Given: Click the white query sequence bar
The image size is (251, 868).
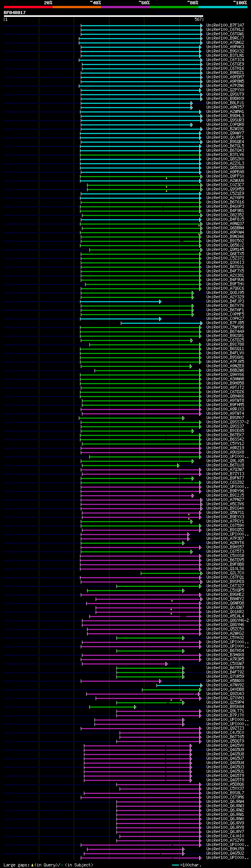Looking at the screenshot, I should pos(104,16).
